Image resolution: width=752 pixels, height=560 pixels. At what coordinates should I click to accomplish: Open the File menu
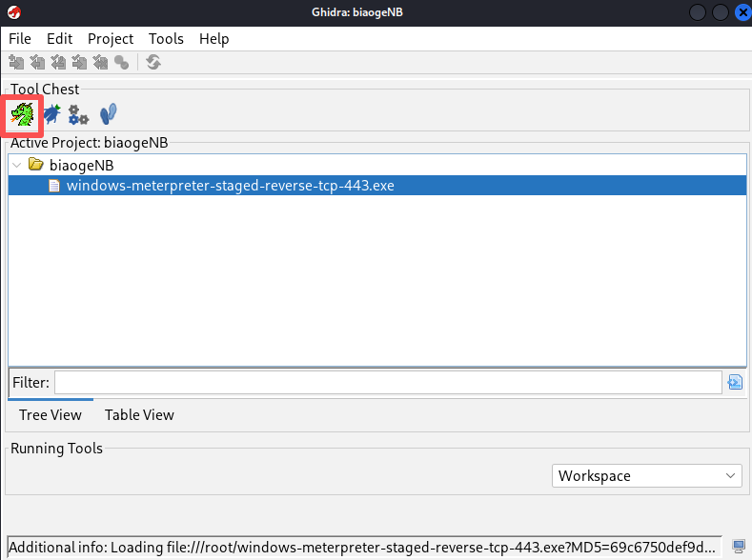click(x=20, y=39)
